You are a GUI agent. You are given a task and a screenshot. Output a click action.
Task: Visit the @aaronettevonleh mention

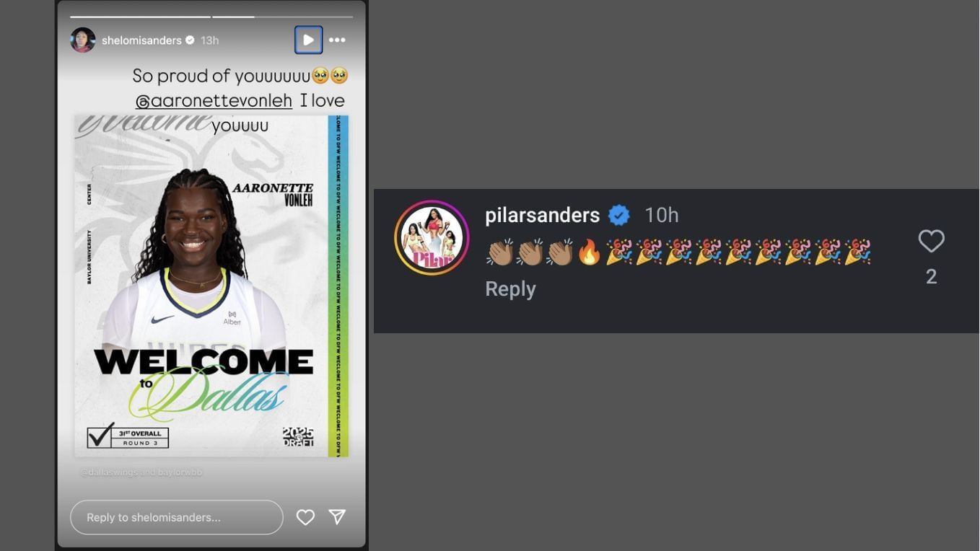click(x=214, y=101)
